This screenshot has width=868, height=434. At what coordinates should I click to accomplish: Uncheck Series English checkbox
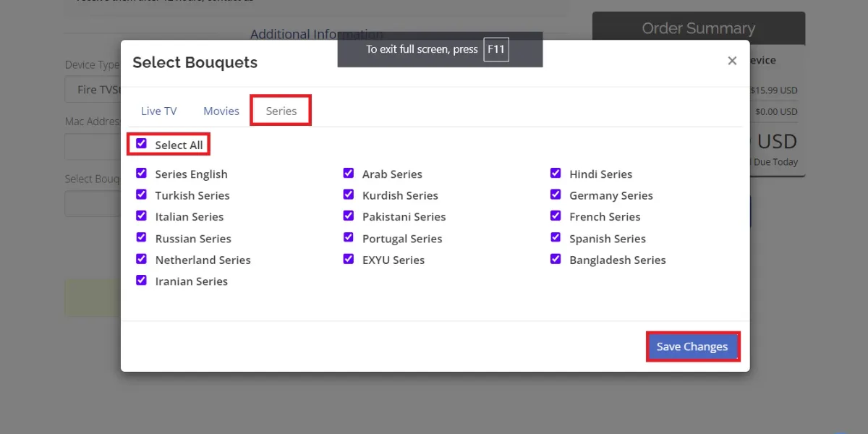141,173
